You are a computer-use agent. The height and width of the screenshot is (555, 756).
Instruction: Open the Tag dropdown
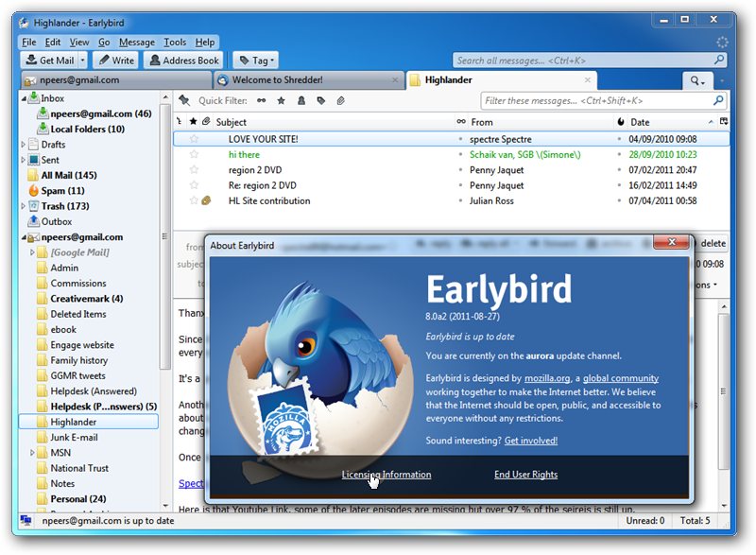tap(256, 61)
